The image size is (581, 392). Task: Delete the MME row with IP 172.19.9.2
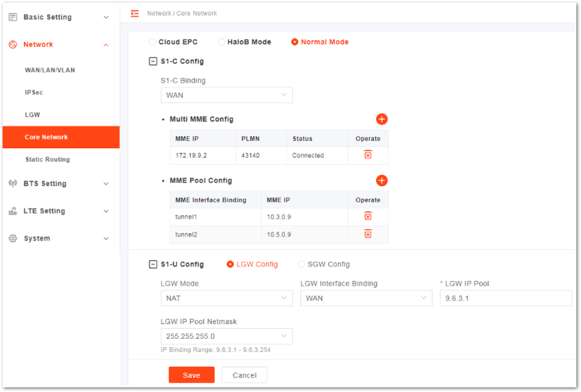tap(368, 155)
